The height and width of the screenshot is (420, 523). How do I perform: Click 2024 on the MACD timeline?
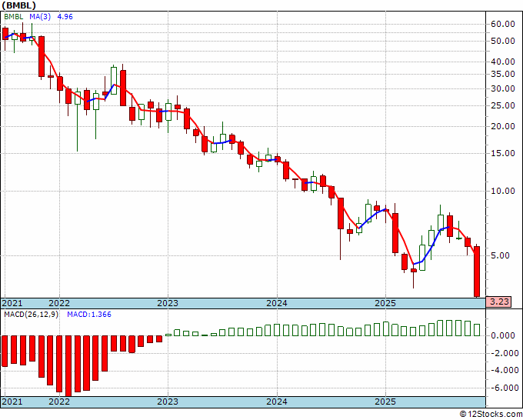tap(277, 402)
